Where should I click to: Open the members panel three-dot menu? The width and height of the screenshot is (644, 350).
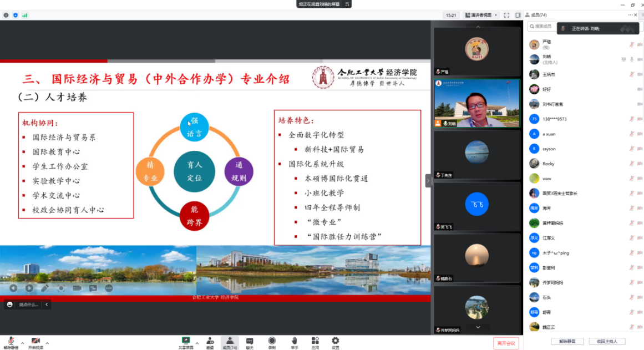[x=630, y=15]
